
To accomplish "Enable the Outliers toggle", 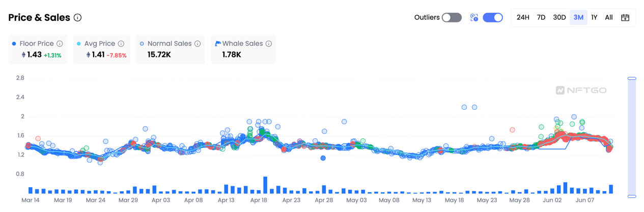I will pos(452,17).
